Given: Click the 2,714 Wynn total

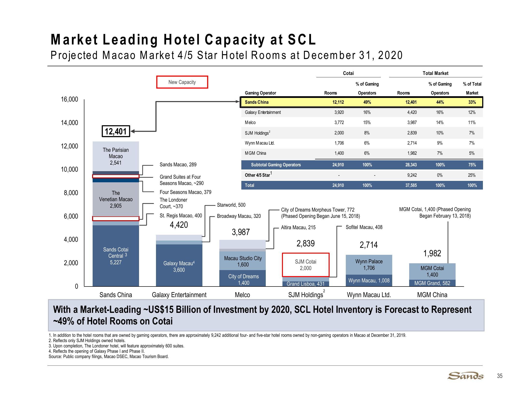Looking at the screenshot, I should pos(369,245).
